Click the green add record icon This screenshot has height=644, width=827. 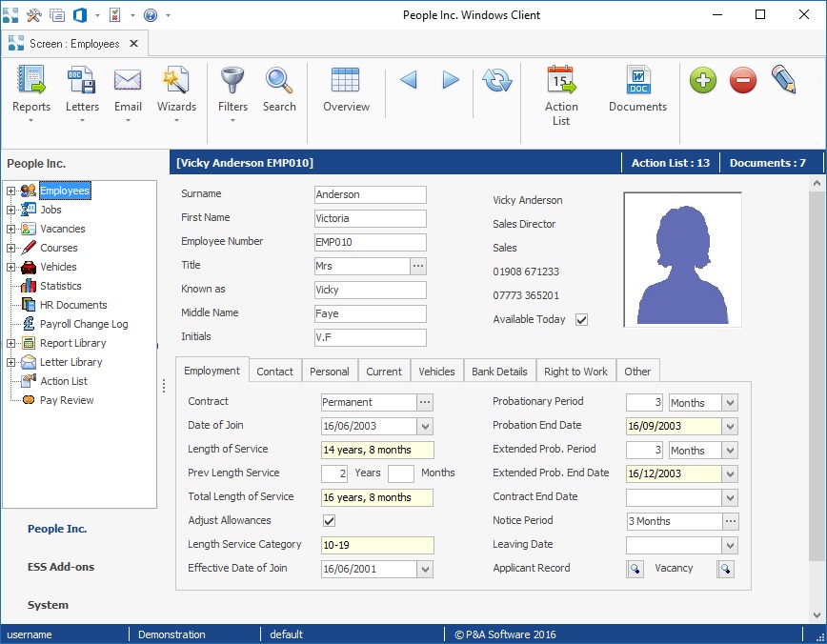pyautogui.click(x=703, y=80)
